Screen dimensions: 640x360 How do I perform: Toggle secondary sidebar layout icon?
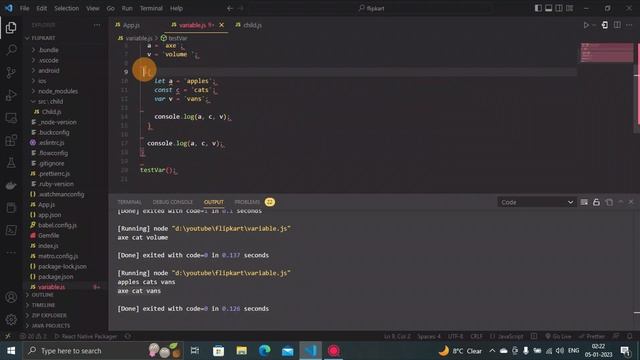(559, 8)
